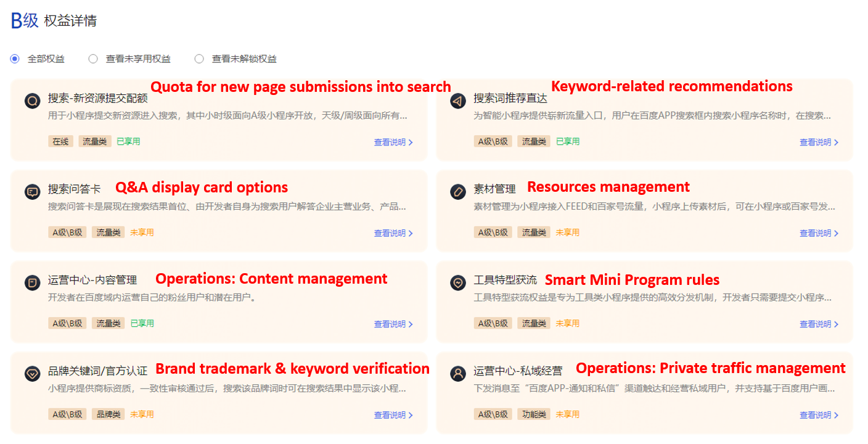
Task: Click the icon beside 工具特型获流
Action: coord(458,282)
